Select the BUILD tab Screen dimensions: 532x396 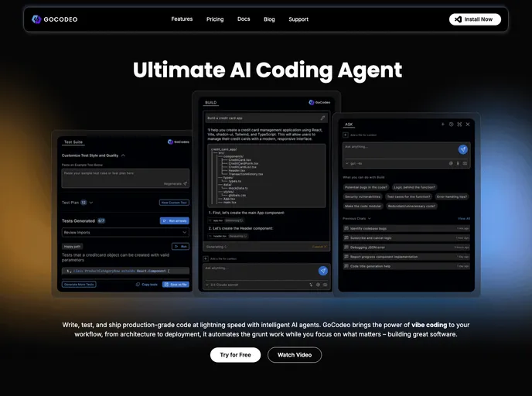pyautogui.click(x=210, y=102)
